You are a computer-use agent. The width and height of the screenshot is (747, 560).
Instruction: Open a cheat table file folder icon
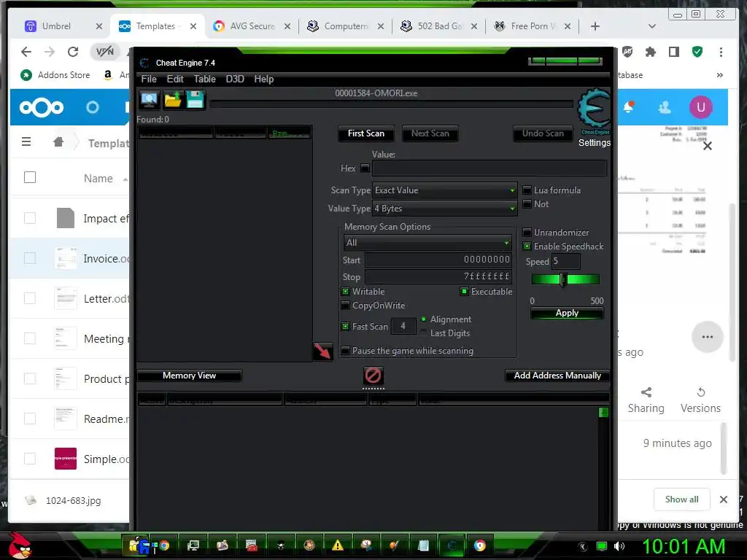pyautogui.click(x=172, y=100)
